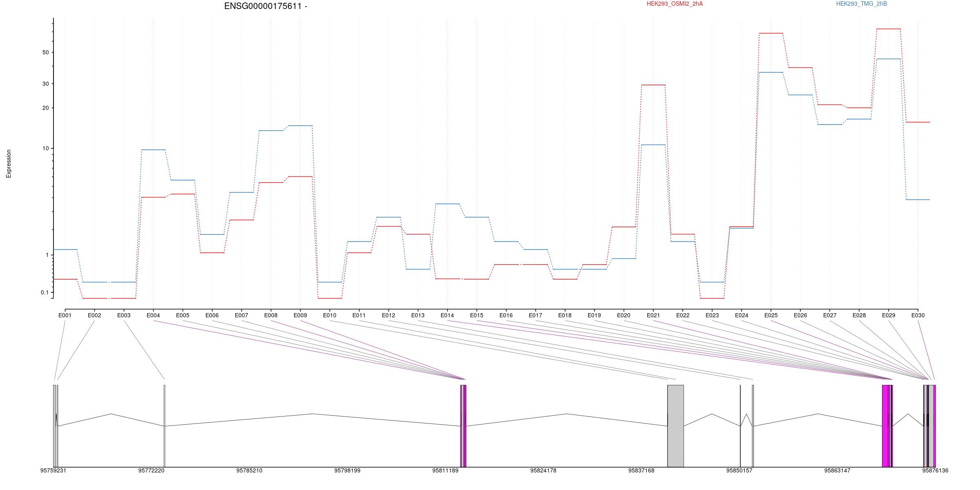Select exon bin label E028
Image resolution: width=980 pixels, height=490 pixels.
point(859,315)
